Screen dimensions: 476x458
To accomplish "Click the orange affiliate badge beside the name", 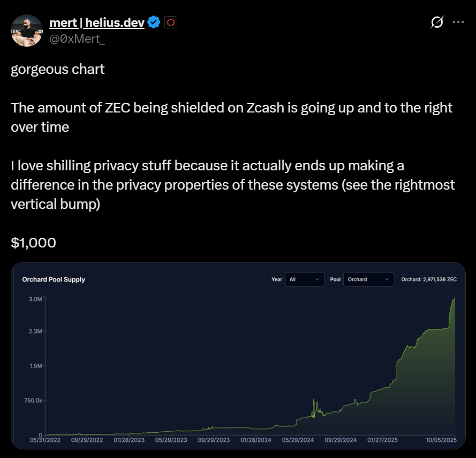I will click(x=170, y=22).
